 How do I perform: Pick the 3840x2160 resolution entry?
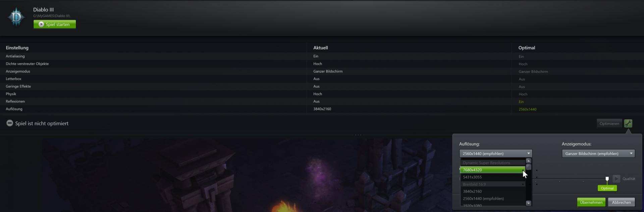[x=492, y=192]
